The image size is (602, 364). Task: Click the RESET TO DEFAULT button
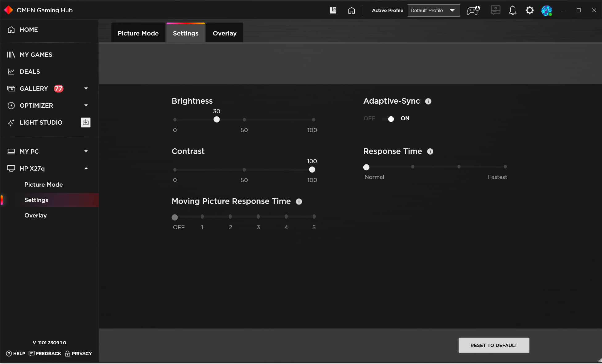coord(493,345)
